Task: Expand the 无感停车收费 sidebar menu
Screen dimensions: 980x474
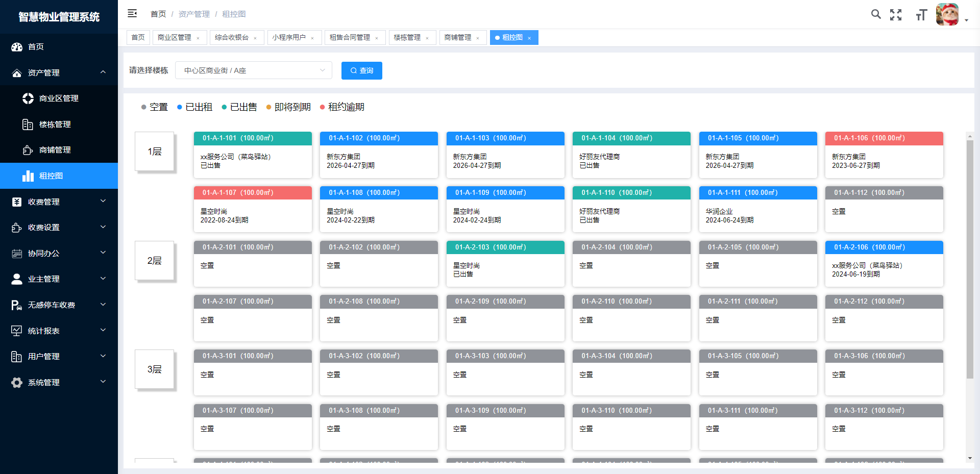Action: click(x=103, y=305)
